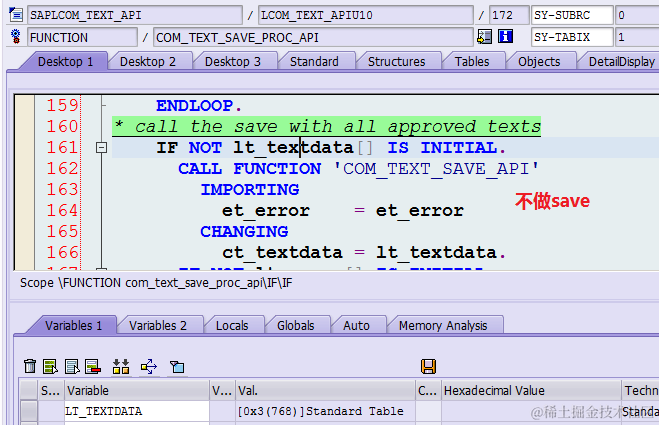Image resolution: width=659 pixels, height=425 pixels.
Task: Click the list icon with red bar
Action: click(x=92, y=366)
